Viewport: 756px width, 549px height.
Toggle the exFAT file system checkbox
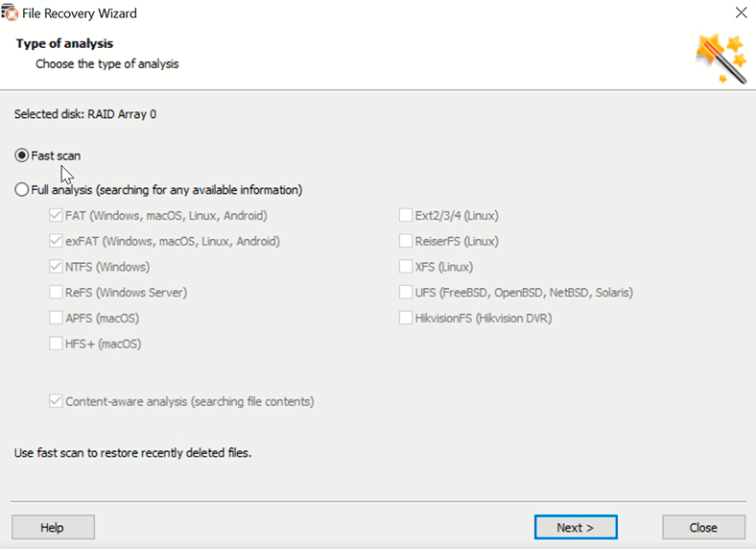coord(56,241)
